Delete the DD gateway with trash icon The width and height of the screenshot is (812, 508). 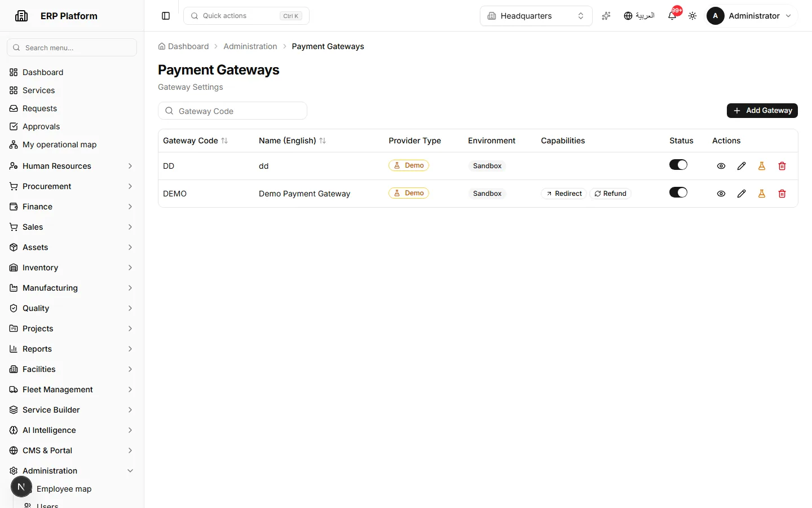(x=782, y=166)
